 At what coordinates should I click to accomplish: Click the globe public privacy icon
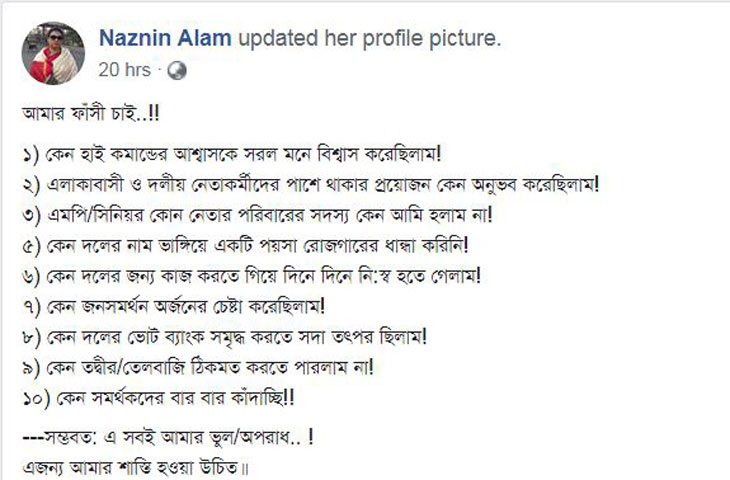click(x=177, y=70)
